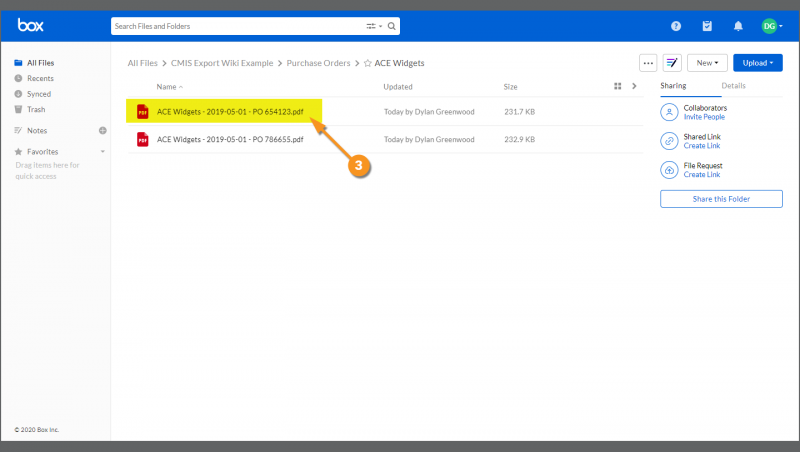Open Trash in sidebar
Image resolution: width=800 pixels, height=452 pixels.
point(36,109)
